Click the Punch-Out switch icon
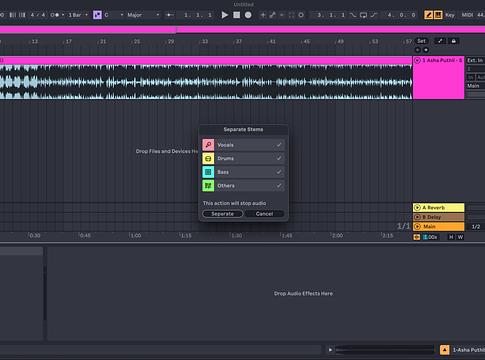The image size is (485, 360). pos(374,15)
